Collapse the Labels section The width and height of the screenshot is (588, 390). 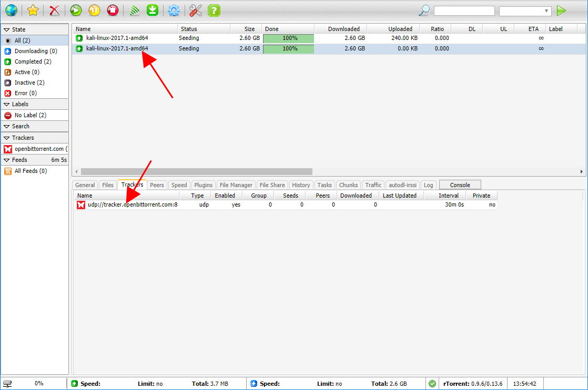tap(35, 104)
